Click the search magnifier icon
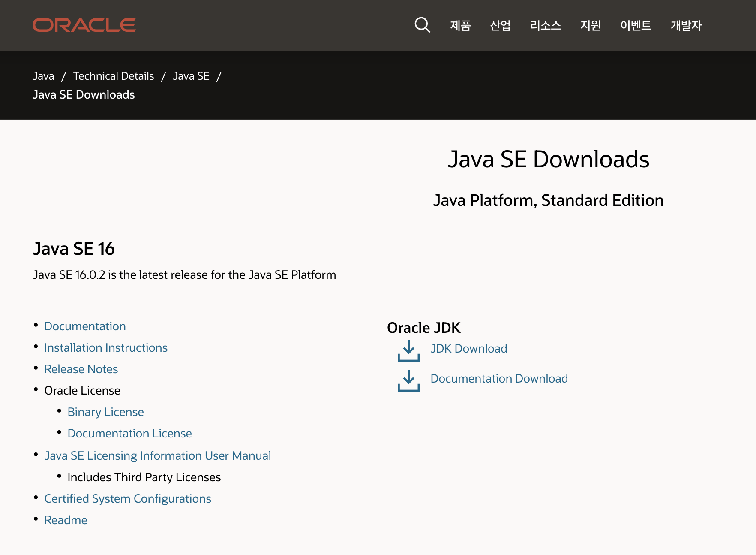This screenshot has height=555, width=756. click(x=422, y=25)
